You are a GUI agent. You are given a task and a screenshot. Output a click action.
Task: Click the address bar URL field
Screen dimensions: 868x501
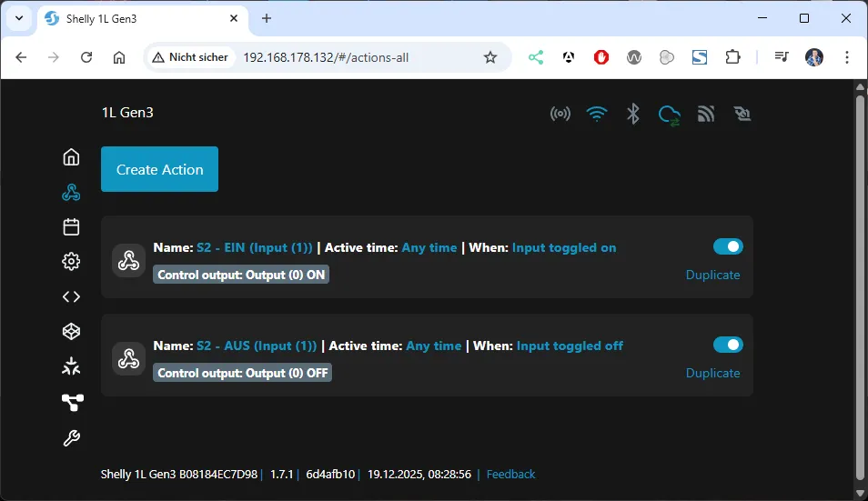pyautogui.click(x=355, y=57)
